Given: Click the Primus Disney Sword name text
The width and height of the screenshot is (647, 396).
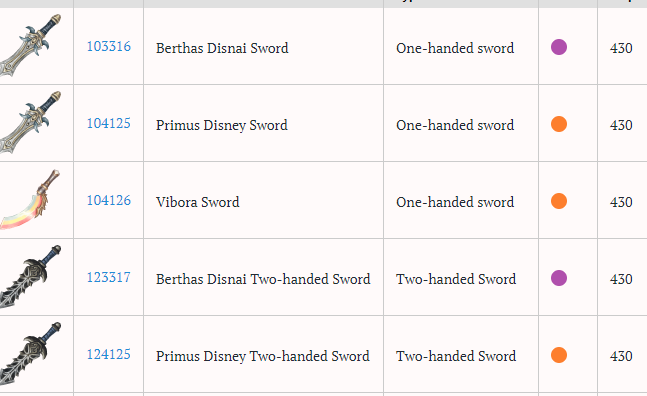Looking at the screenshot, I should coord(222,125).
